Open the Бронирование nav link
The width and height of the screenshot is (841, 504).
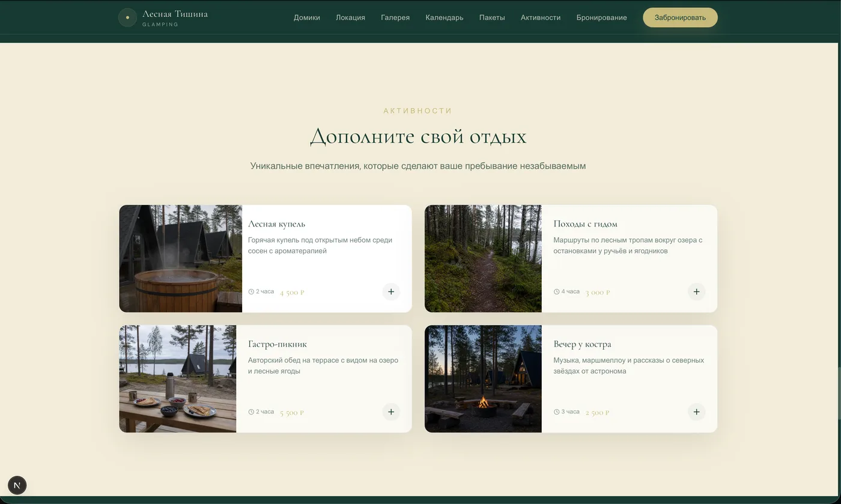(x=601, y=17)
